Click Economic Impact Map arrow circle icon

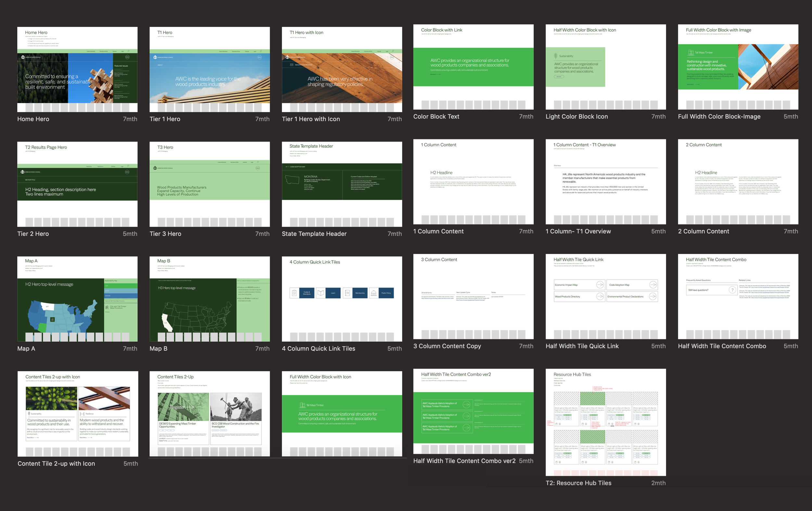(600, 285)
